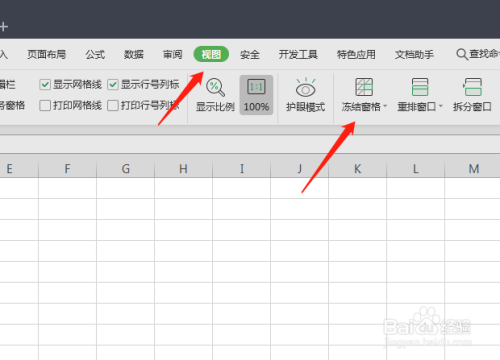This screenshot has width=500, height=360.
Task: Expand the 重排窗口 dropdown arrow
Action: point(441,106)
